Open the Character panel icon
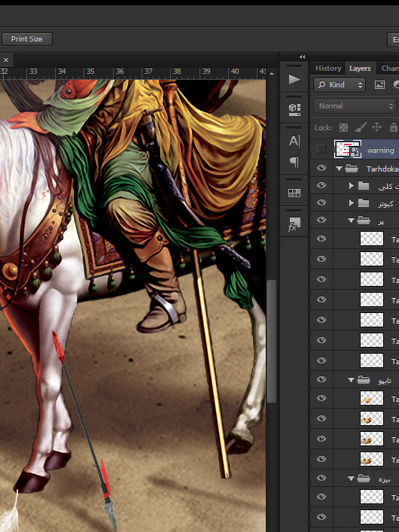399x532 pixels. click(294, 141)
